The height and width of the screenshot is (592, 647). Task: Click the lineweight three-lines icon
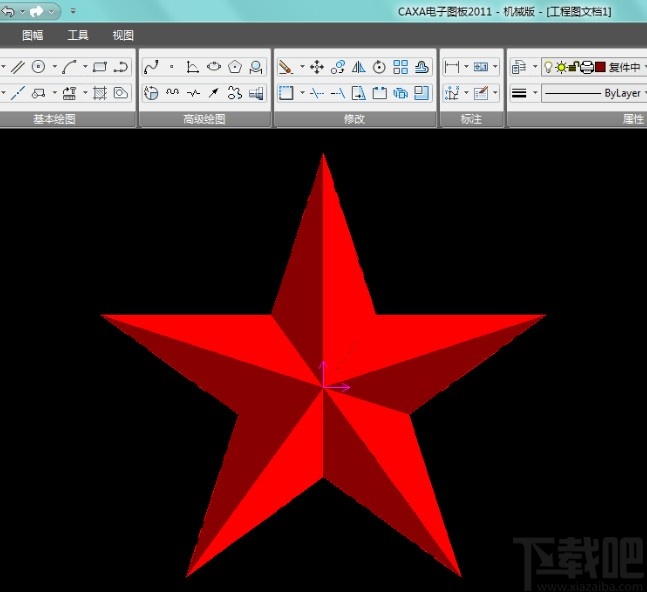pyautogui.click(x=519, y=93)
